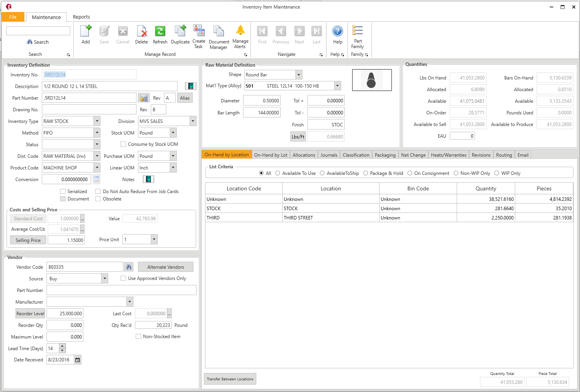
Task: Enable the Consume by Stock UOM checkbox
Action: pyautogui.click(x=123, y=144)
